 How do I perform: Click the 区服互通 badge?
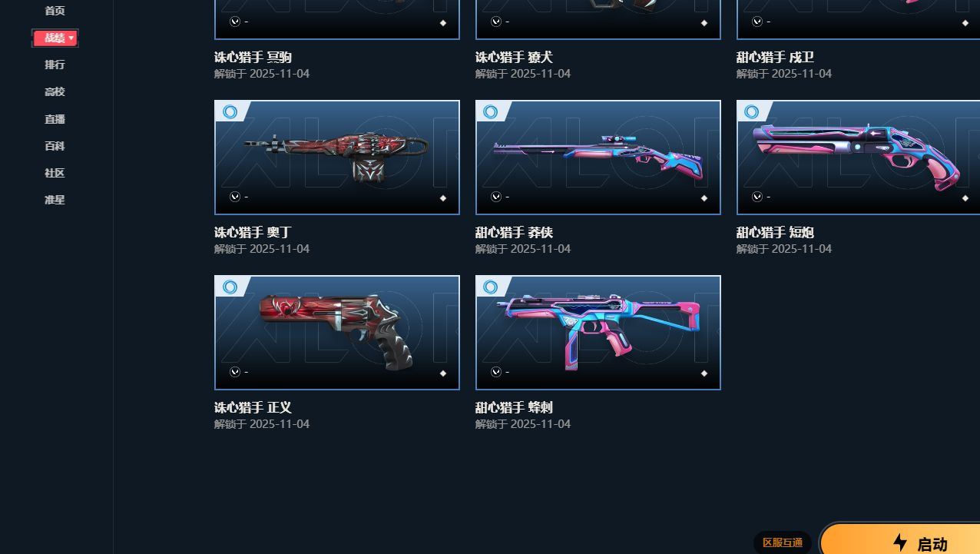click(783, 542)
